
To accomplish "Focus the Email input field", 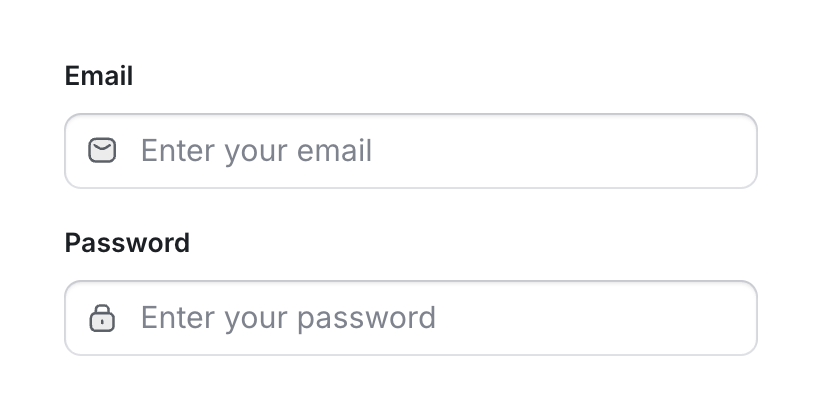I will coord(410,151).
